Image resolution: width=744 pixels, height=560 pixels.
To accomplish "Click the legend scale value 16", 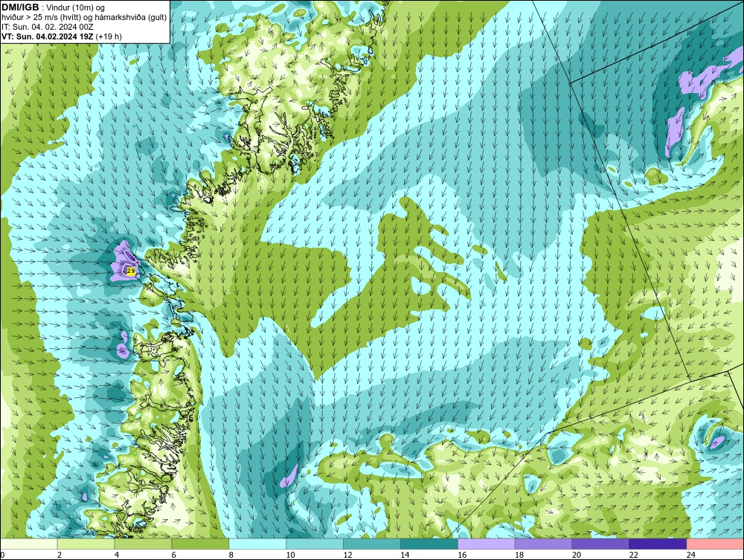I will (462, 555).
